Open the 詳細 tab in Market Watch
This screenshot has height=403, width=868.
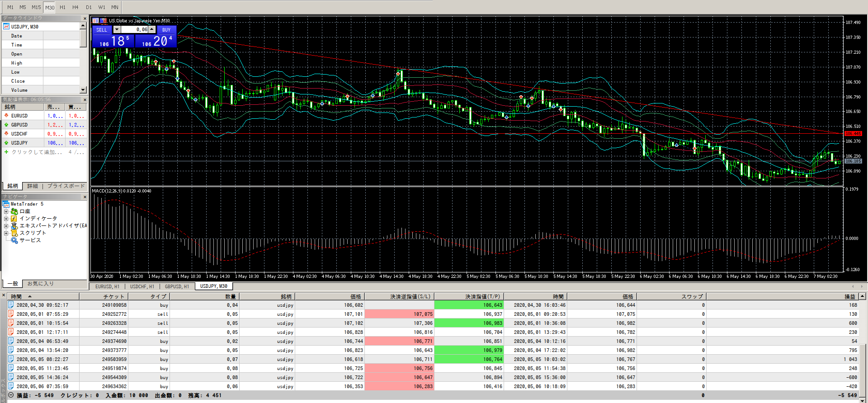(x=33, y=186)
